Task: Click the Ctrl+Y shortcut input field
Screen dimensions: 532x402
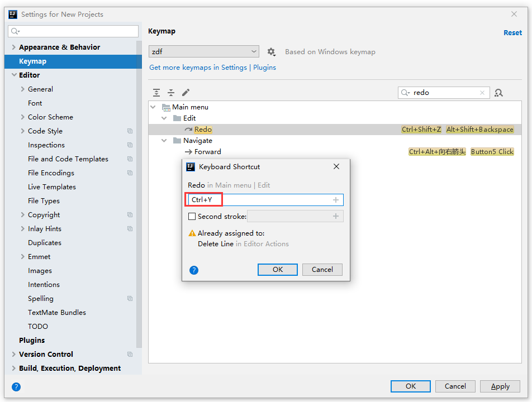Action: pos(263,200)
